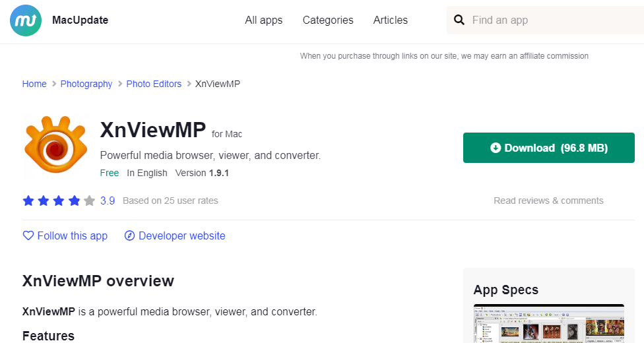Open the Categories menu
The image size is (644, 343).
328,20
